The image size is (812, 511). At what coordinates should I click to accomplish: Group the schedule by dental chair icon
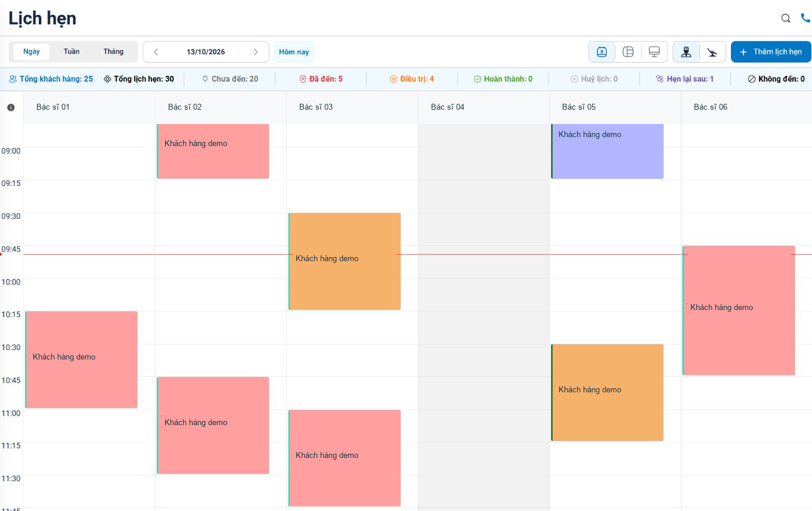(x=712, y=52)
